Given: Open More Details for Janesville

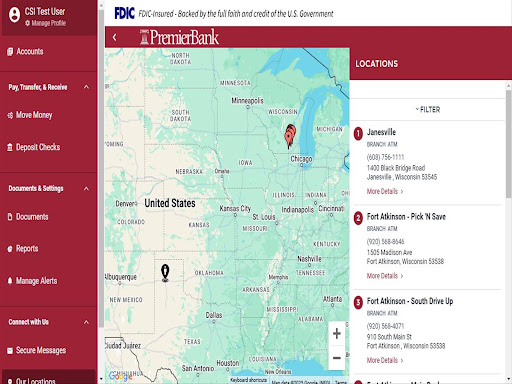Looking at the screenshot, I should pos(385,191).
